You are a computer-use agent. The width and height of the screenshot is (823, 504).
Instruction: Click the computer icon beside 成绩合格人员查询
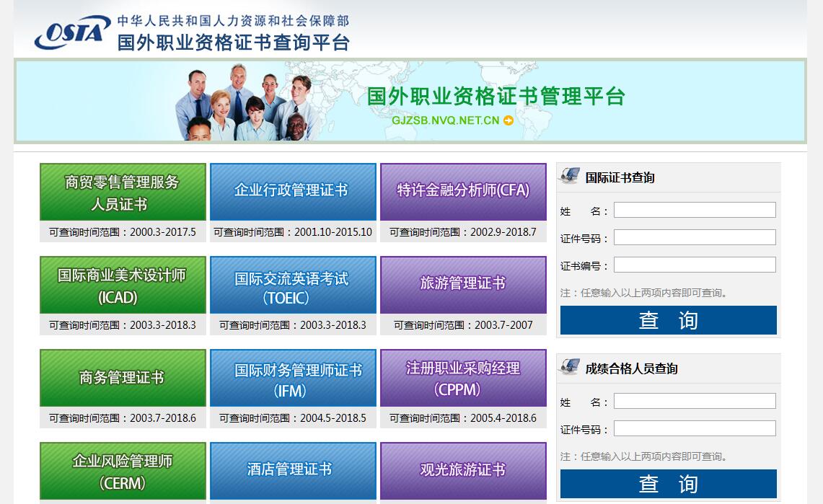click(x=570, y=368)
